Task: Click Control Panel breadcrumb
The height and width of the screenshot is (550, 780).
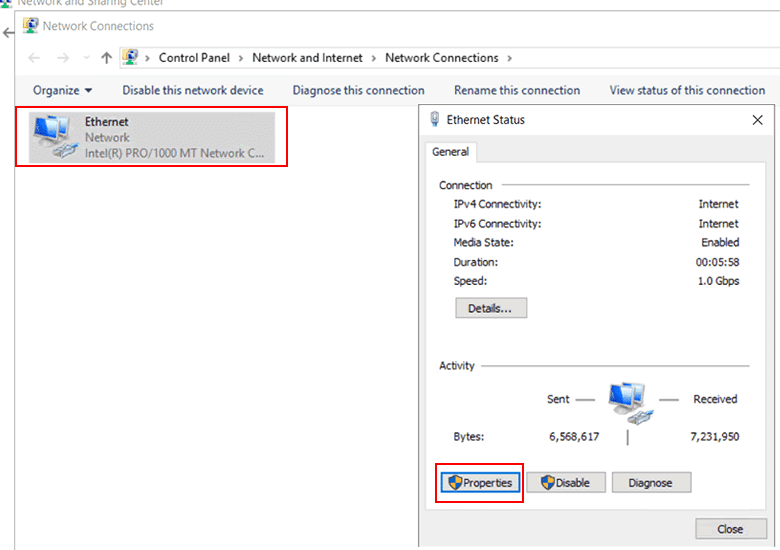Action: 194,58
